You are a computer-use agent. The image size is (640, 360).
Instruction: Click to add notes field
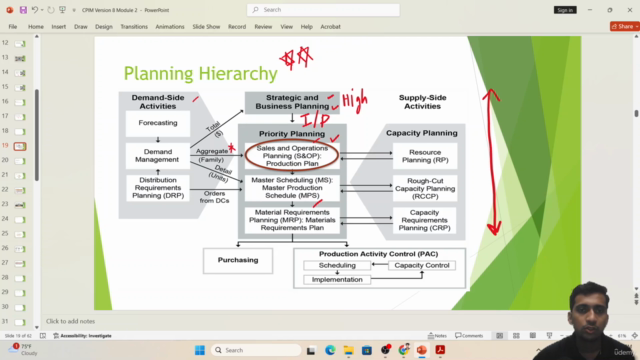click(70, 321)
